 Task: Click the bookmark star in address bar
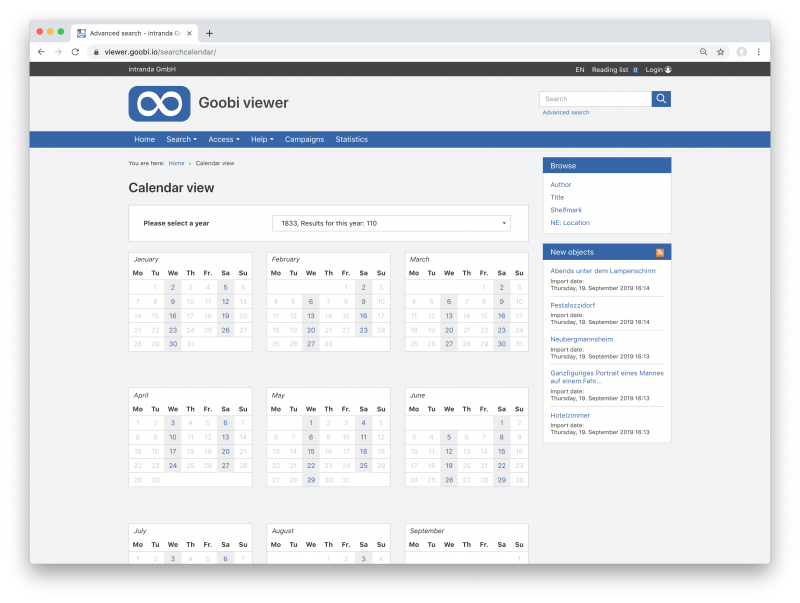[x=721, y=51]
